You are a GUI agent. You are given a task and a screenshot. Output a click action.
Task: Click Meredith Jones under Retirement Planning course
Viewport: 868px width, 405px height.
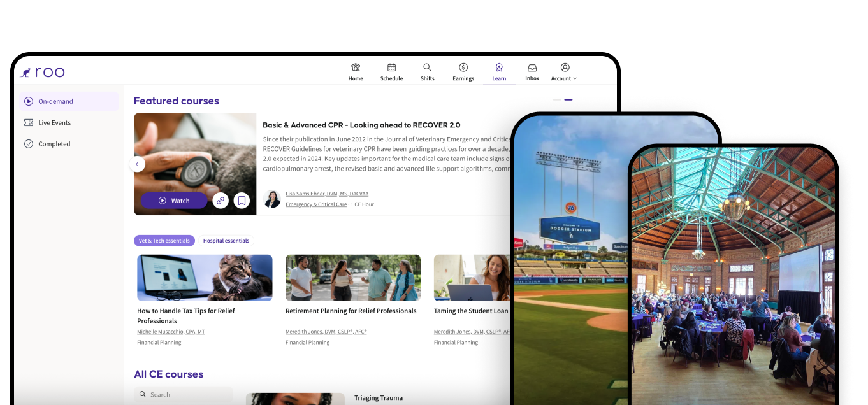(326, 332)
